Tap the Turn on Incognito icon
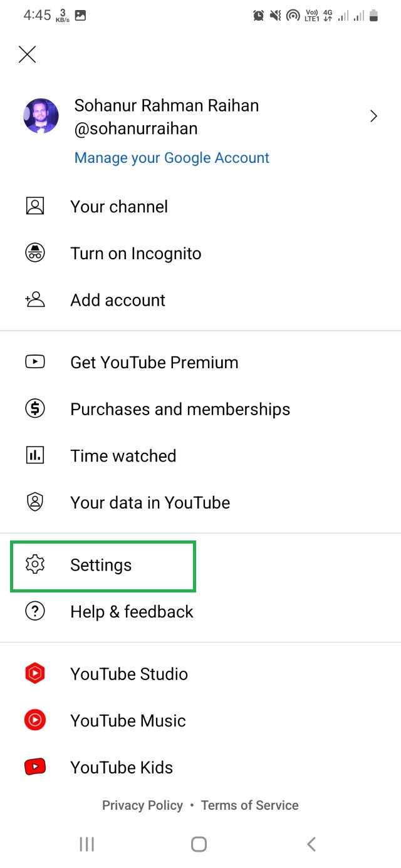The width and height of the screenshot is (401, 868). pyautogui.click(x=35, y=254)
